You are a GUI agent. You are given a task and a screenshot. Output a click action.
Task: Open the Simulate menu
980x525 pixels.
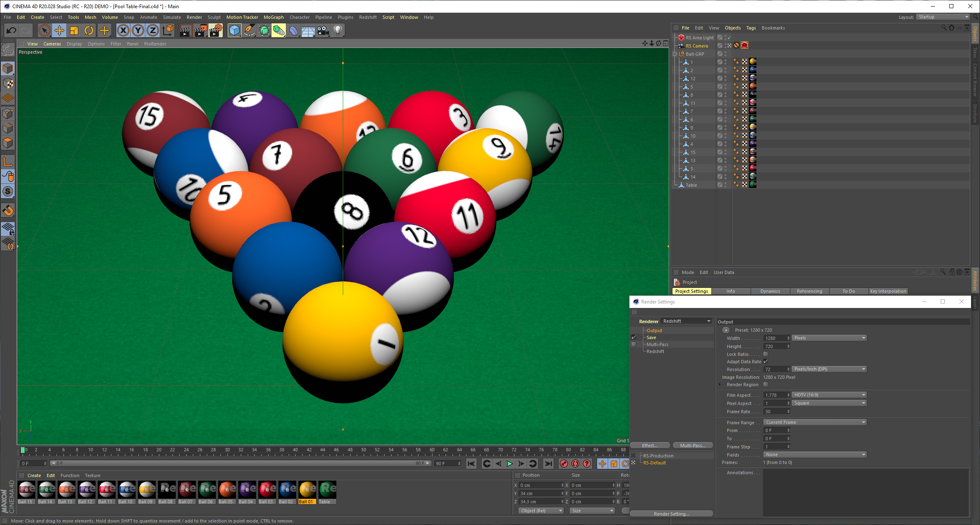172,17
